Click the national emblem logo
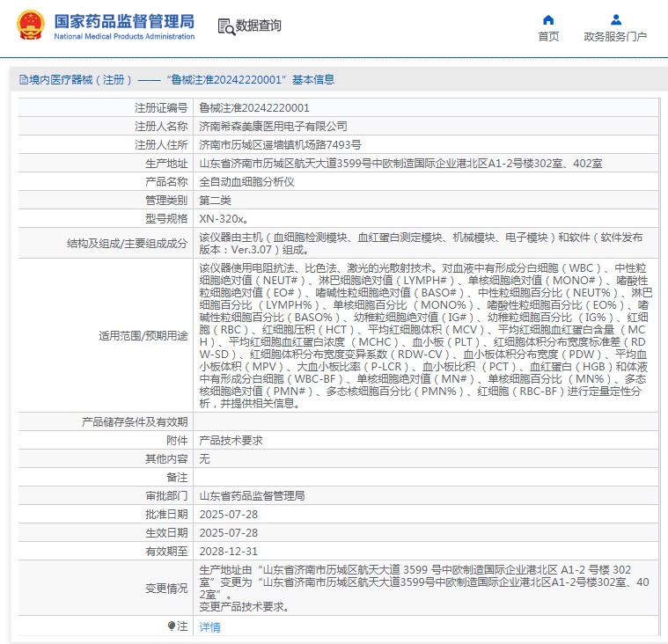Image resolution: width=668 pixels, height=644 pixels. [31, 26]
